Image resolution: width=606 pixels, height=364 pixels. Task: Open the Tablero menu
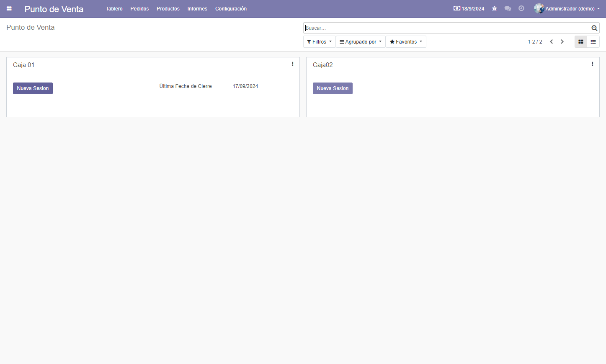pos(114,9)
